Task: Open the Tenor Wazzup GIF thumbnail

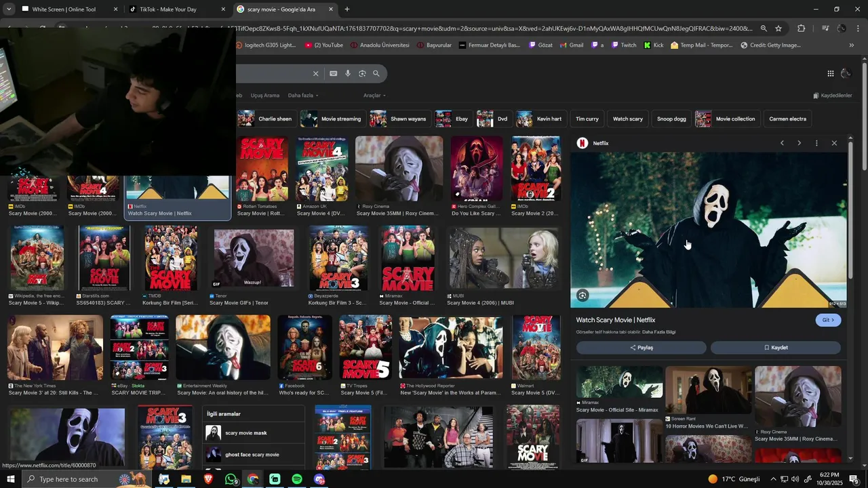Action: pos(254,258)
